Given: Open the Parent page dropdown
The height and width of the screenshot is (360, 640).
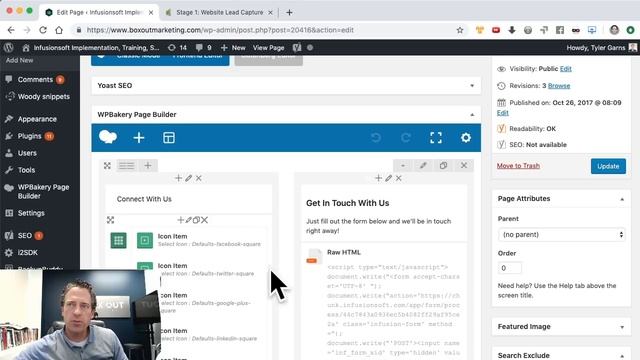Looking at the screenshot, I should (x=561, y=235).
